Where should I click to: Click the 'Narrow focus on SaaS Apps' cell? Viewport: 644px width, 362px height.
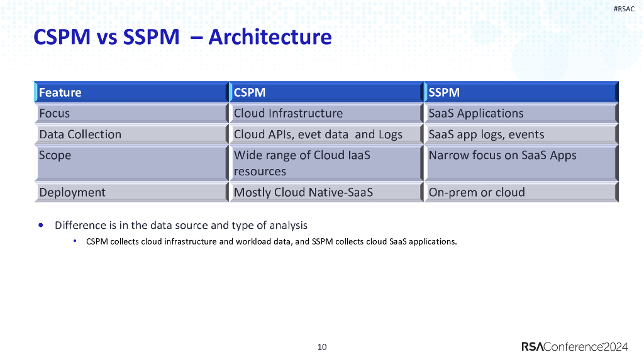[x=521, y=163]
